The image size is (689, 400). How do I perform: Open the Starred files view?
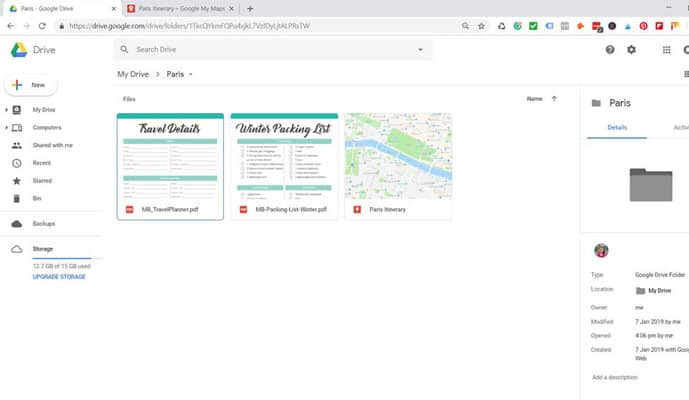(x=42, y=181)
